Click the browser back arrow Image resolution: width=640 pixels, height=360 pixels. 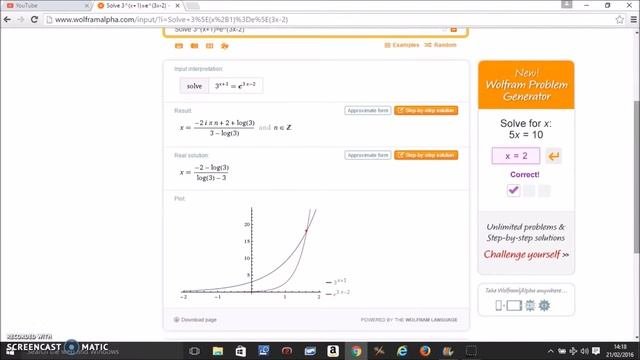click(7, 19)
